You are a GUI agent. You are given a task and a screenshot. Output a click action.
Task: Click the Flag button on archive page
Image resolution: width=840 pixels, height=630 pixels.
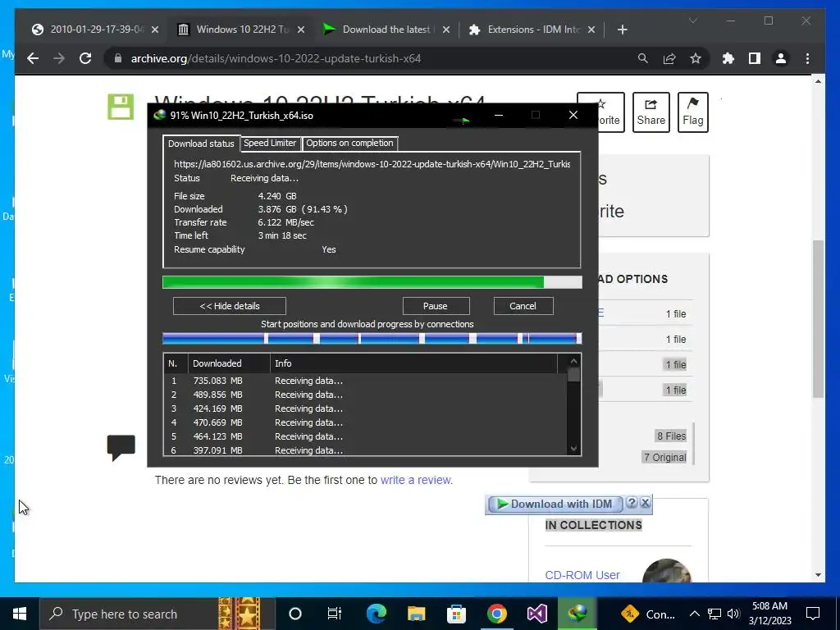coord(692,112)
